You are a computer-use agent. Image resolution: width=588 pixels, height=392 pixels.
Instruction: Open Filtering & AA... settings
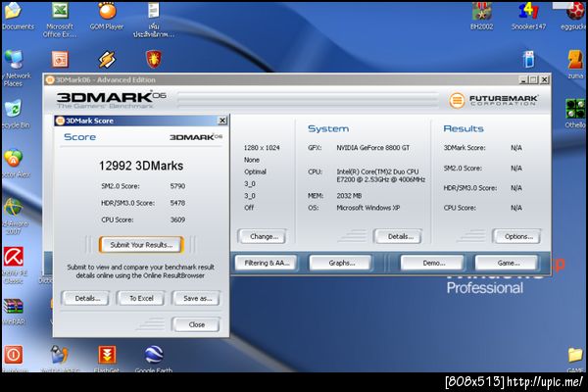pos(267,263)
